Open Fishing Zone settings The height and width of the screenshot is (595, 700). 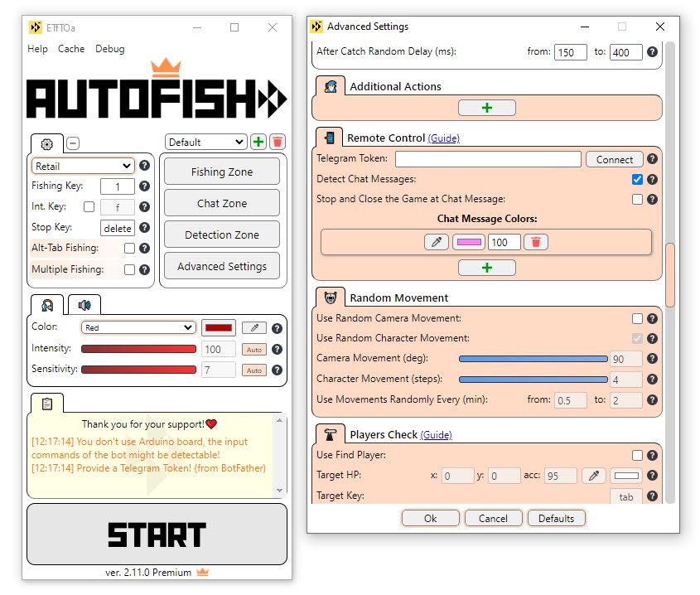point(222,172)
